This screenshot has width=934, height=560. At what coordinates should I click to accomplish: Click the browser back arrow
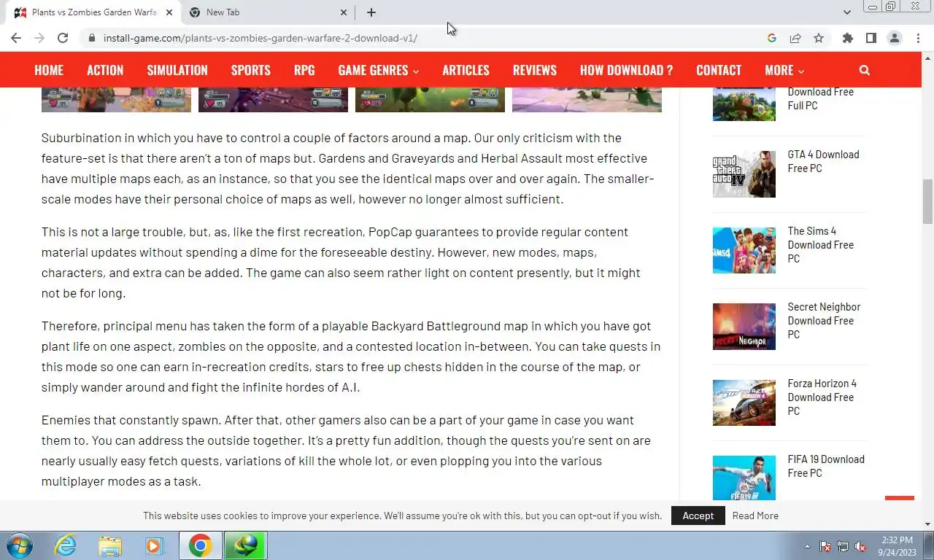click(x=16, y=38)
